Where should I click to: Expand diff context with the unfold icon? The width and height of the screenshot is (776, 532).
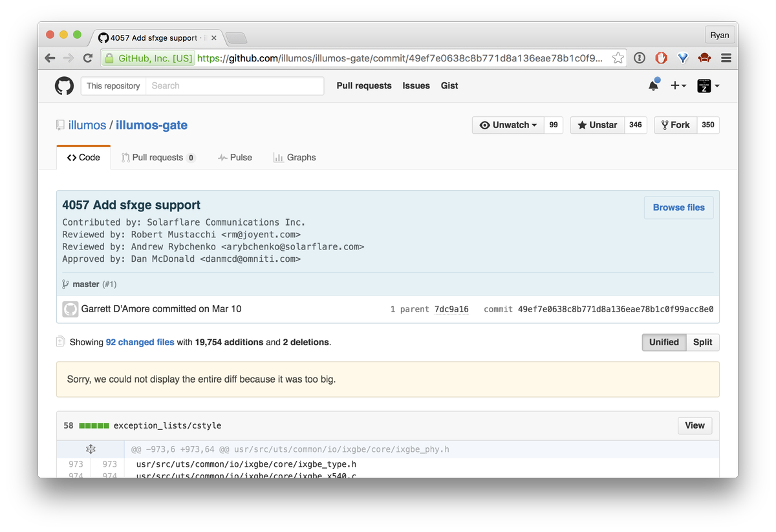tap(91, 449)
